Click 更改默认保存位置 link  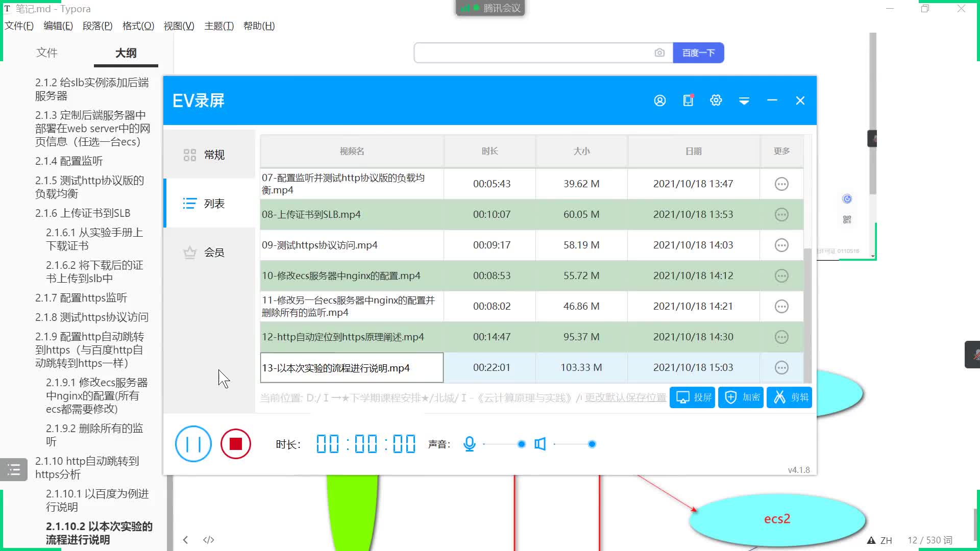[x=625, y=397]
